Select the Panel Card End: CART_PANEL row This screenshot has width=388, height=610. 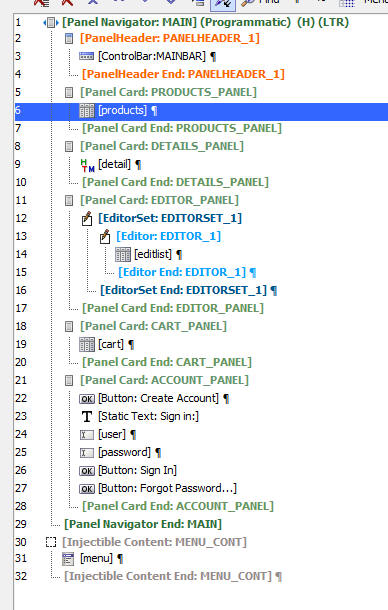(167, 362)
